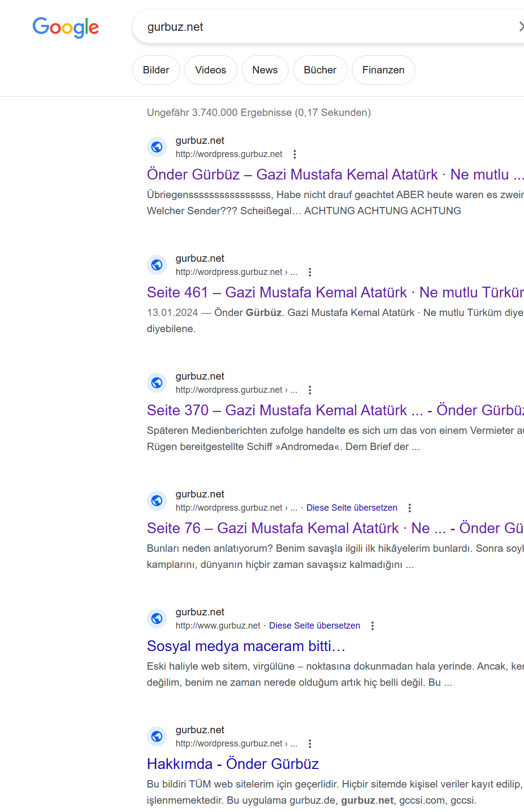Open more options for Seite 461 result
This screenshot has height=812, width=524.
(310, 272)
